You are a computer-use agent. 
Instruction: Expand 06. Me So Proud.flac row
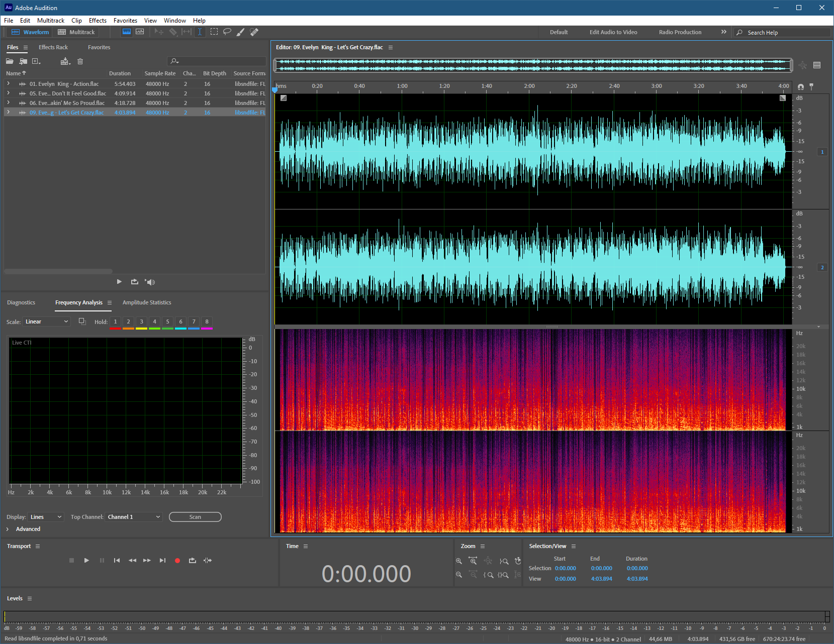click(x=8, y=103)
